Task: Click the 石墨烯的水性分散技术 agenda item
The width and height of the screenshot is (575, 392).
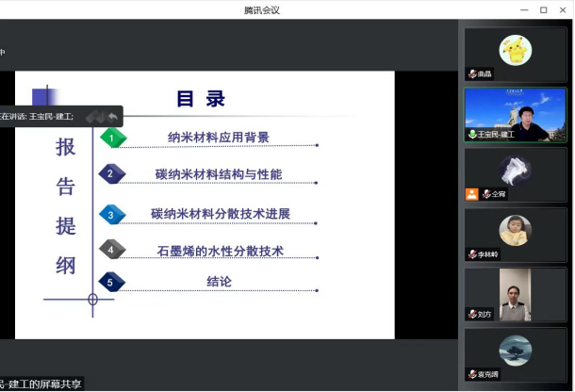Action: tap(221, 251)
